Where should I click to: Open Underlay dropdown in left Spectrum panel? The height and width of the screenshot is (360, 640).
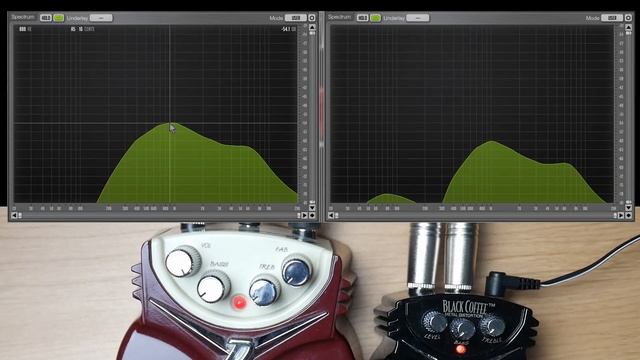click(101, 18)
